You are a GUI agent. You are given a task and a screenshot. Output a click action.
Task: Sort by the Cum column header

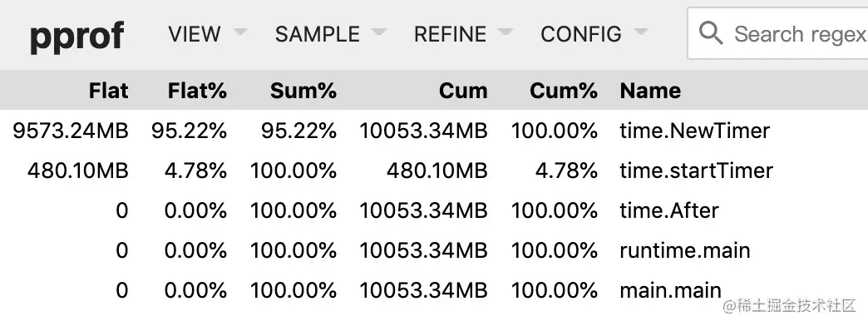click(x=463, y=90)
